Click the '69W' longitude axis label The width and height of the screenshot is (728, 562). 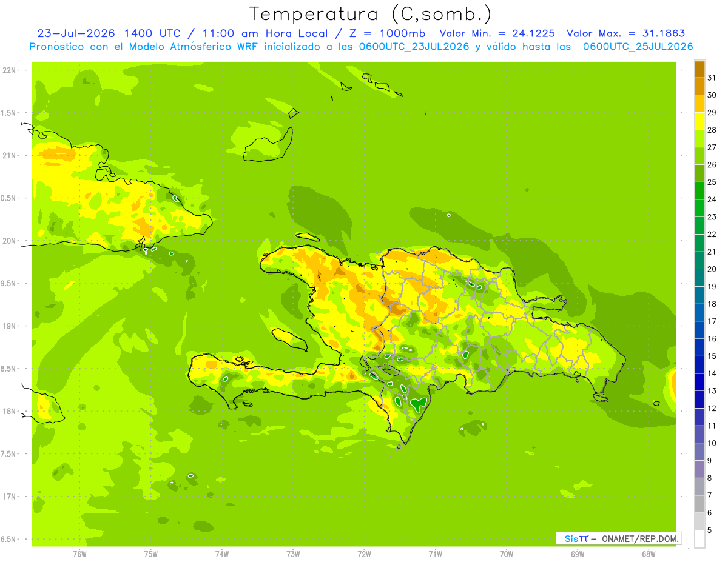tap(577, 554)
